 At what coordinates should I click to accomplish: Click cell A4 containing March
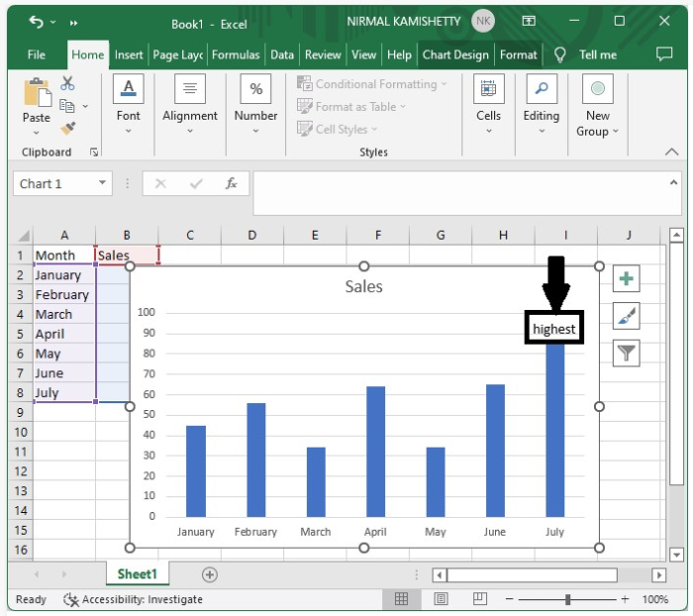point(64,314)
